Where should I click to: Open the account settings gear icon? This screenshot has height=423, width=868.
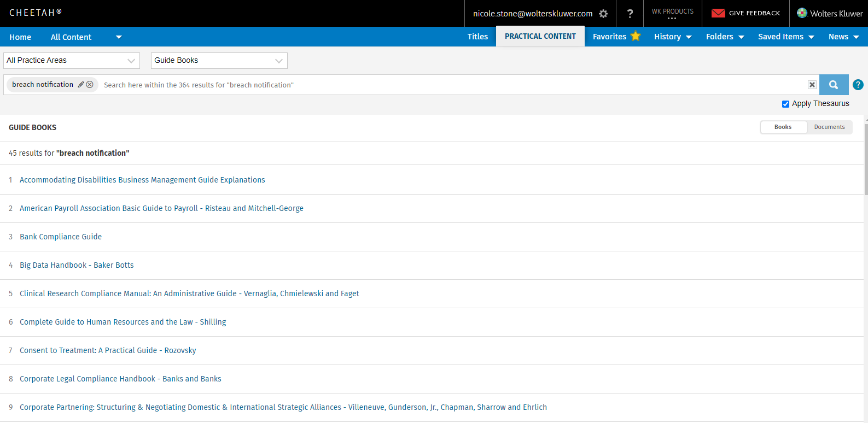[603, 14]
